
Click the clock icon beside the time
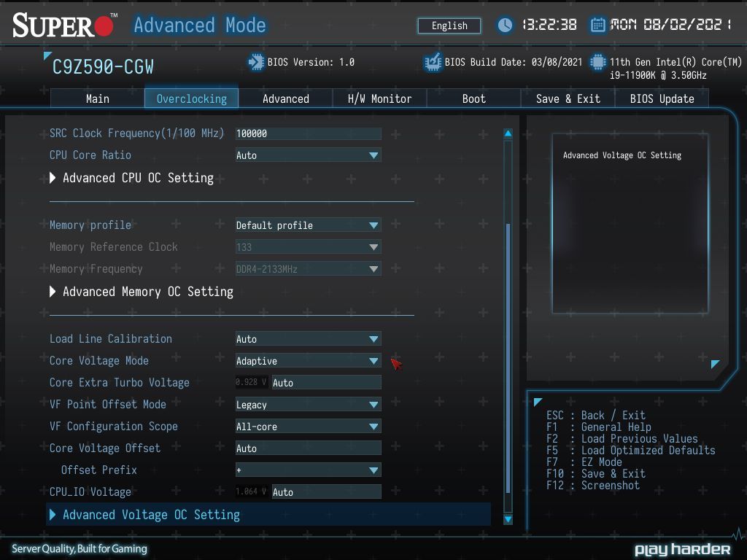[x=505, y=26]
